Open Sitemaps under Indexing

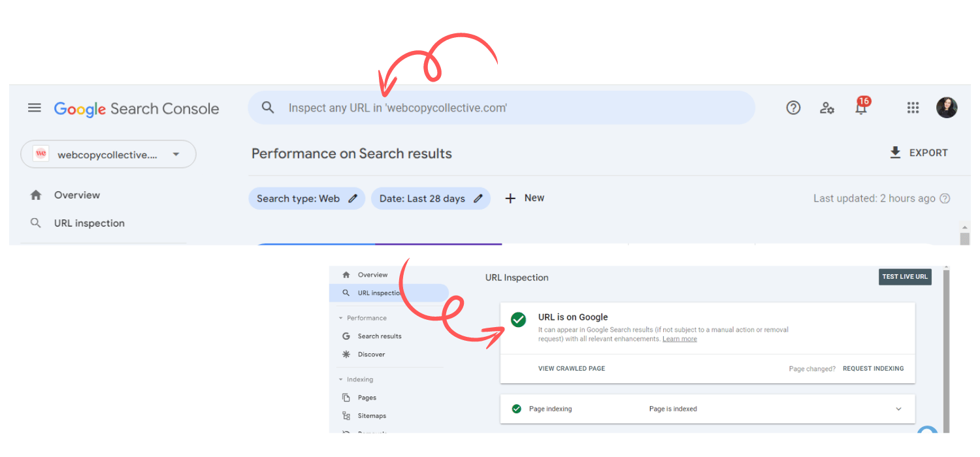point(372,416)
